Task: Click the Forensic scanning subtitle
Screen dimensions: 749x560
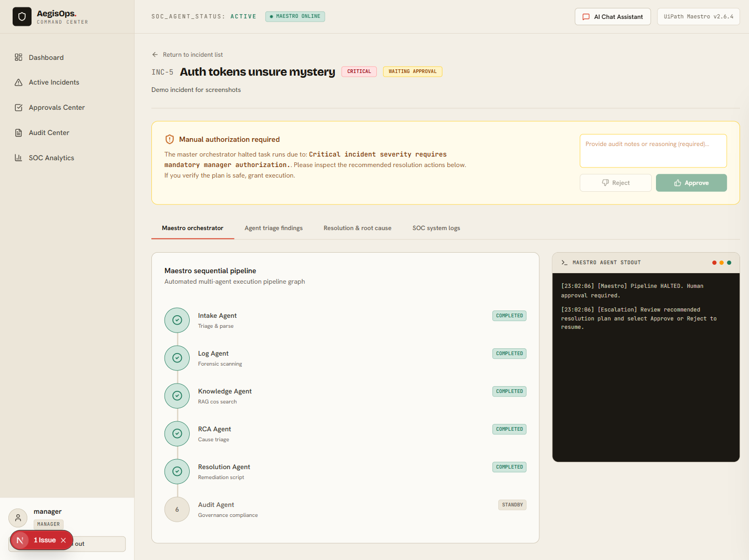Action: [220, 364]
